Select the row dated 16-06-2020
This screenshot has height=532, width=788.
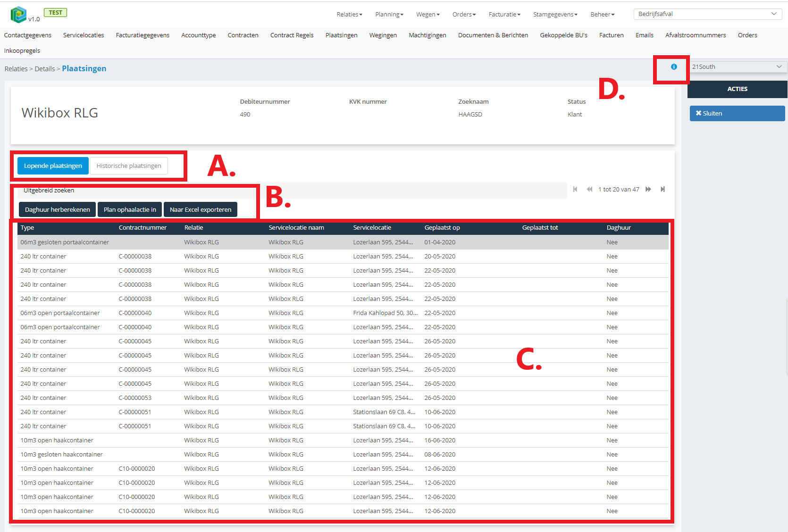343,441
